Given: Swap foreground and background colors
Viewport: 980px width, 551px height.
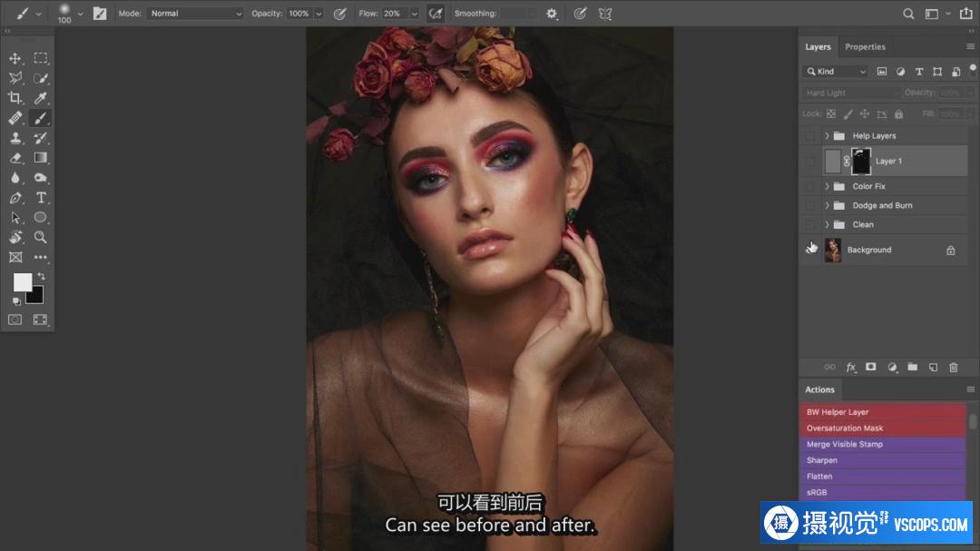Looking at the screenshot, I should click(41, 276).
